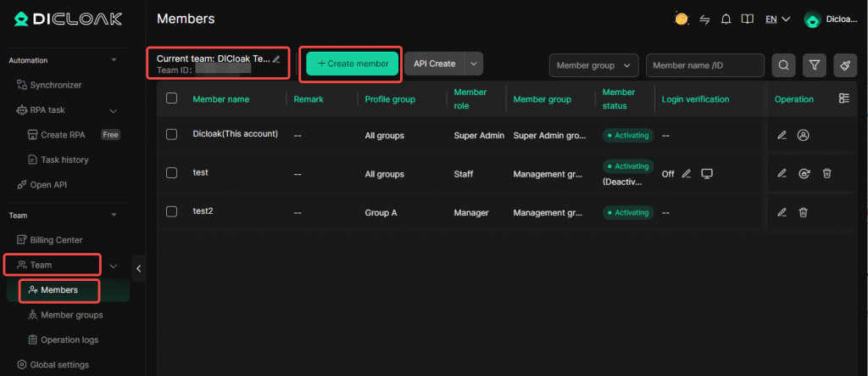Edit the test member row

click(x=782, y=174)
